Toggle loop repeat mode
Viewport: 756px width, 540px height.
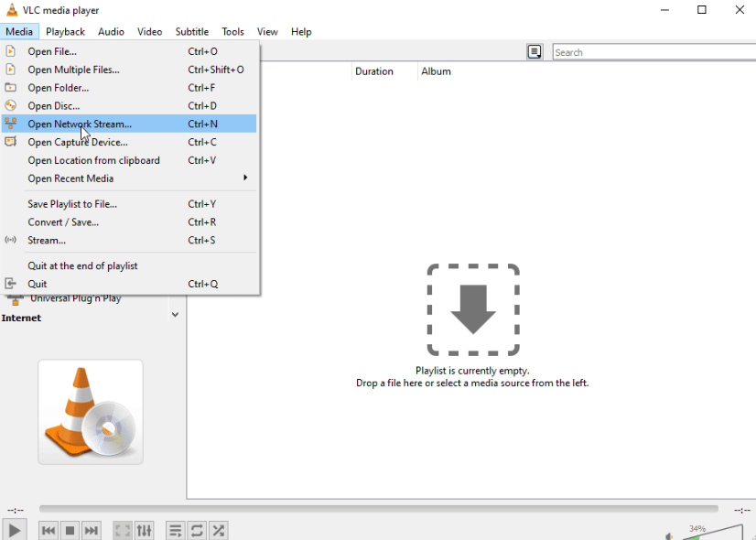tap(197, 531)
